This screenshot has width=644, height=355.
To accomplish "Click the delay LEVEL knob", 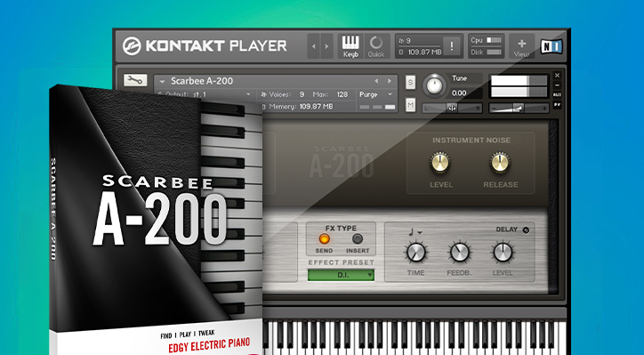I will 503,253.
